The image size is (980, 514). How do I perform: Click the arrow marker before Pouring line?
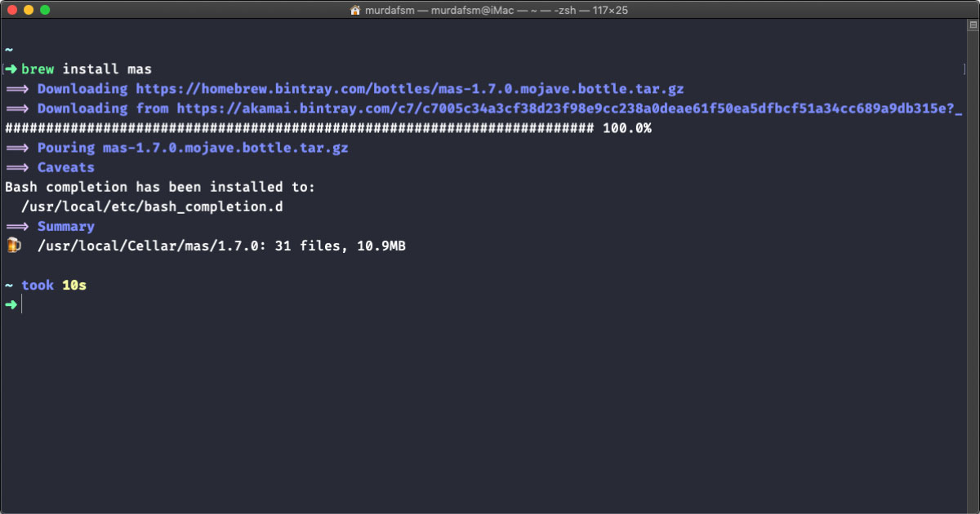17,148
